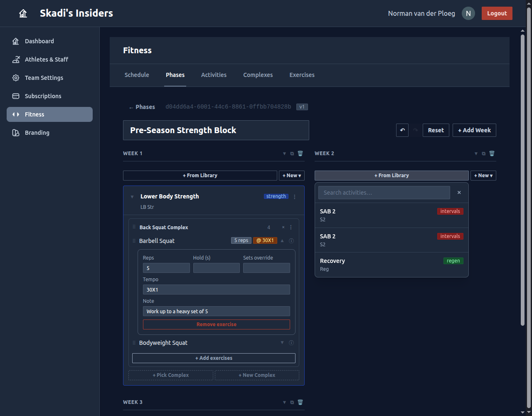Screen dimensions: 532x416
Task: Go back via the ← Phases link
Action: [142, 107]
